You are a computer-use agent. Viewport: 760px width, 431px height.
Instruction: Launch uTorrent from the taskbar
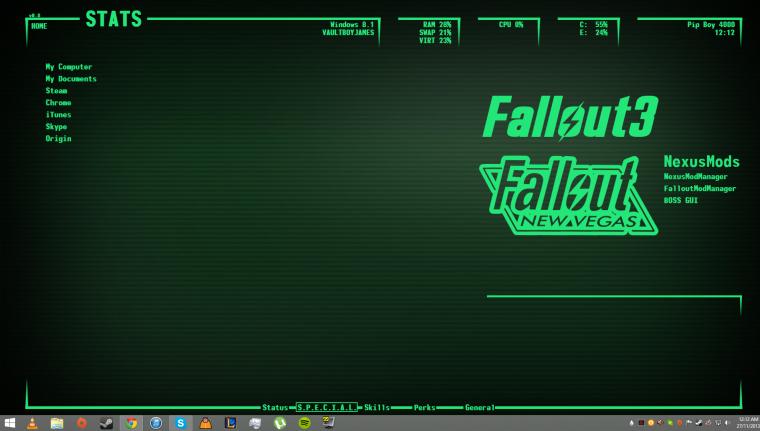click(x=280, y=423)
